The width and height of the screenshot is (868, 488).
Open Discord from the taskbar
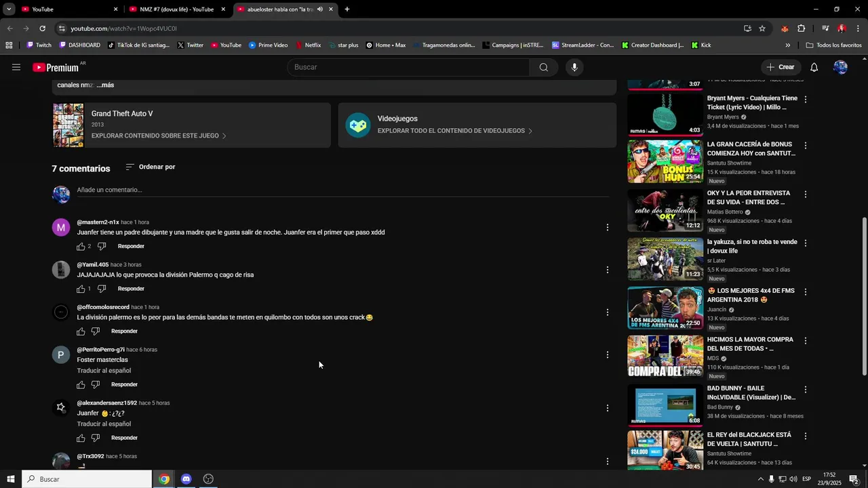tap(186, 479)
